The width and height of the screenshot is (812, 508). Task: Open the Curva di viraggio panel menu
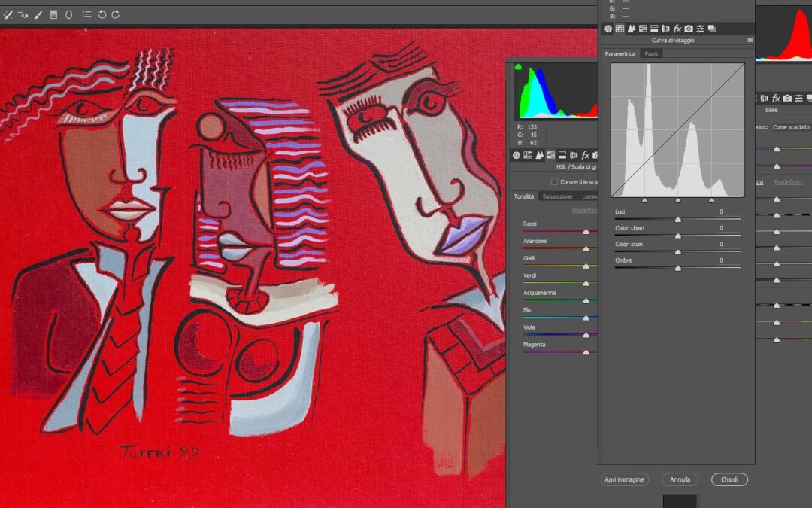tap(750, 40)
